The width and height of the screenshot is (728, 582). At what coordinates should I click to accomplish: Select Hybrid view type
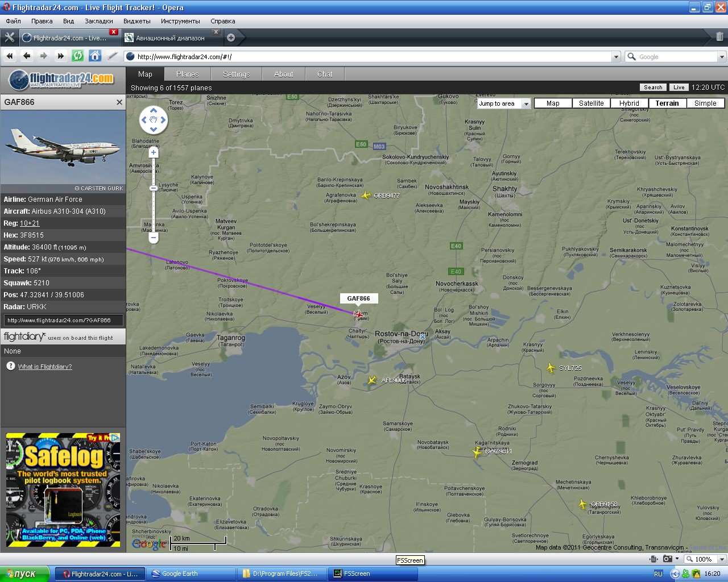(629, 103)
